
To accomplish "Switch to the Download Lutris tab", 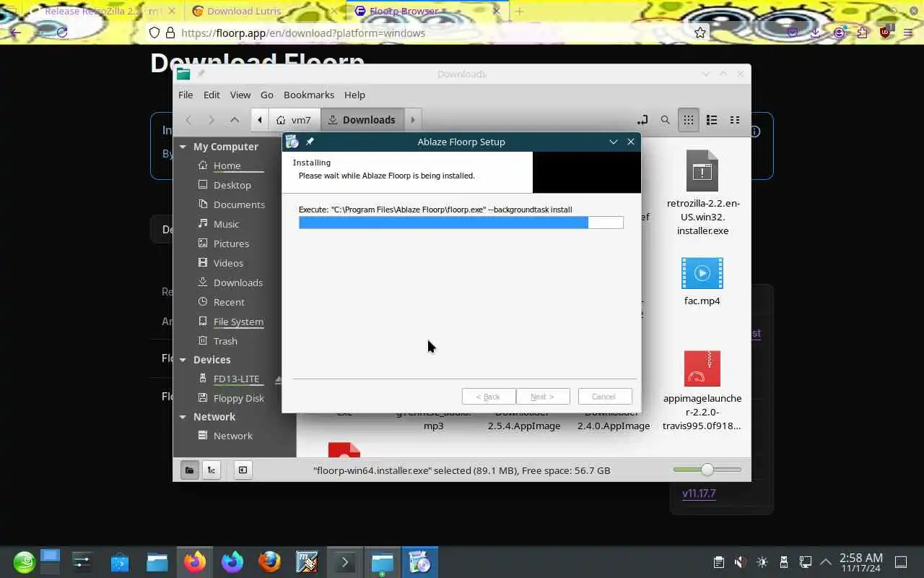I will [263, 11].
